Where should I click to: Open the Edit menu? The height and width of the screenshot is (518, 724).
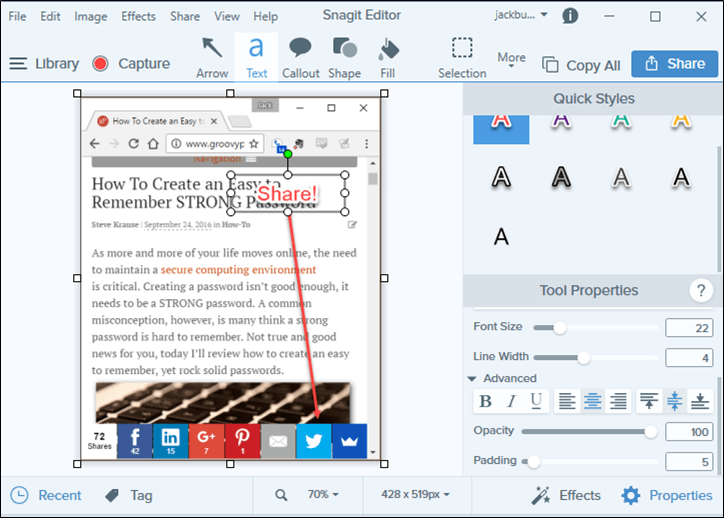(50, 16)
